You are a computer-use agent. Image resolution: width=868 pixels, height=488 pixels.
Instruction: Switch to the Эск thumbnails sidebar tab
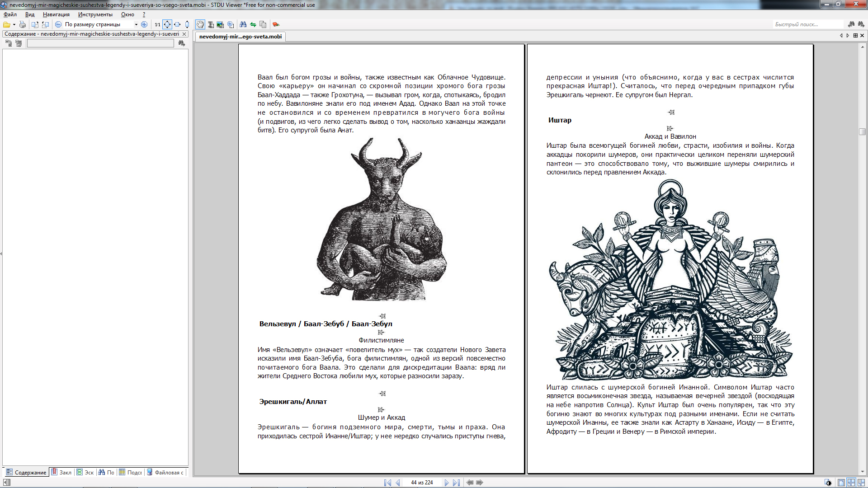pos(85,472)
